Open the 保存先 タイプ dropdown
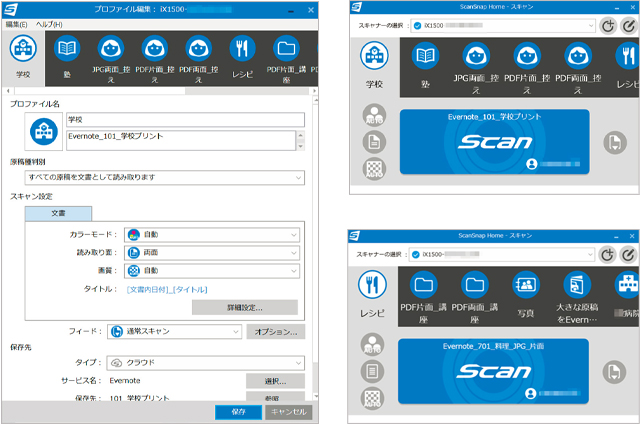Screen dimensions: 640x425 [x=206, y=363]
